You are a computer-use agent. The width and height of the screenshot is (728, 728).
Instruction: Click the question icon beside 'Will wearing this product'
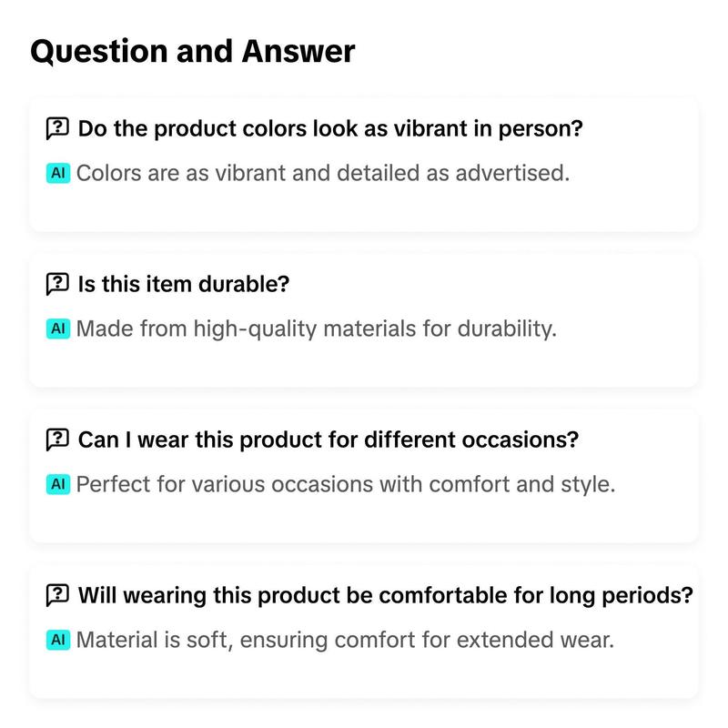57,595
